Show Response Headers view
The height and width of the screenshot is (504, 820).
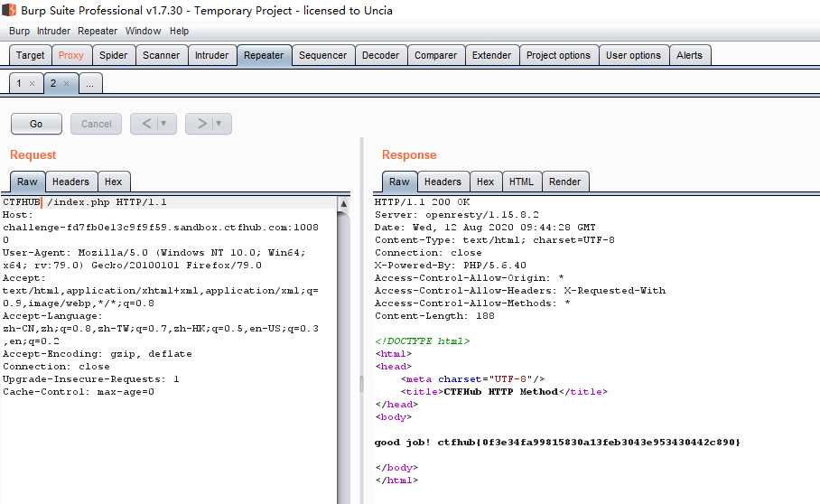443,182
